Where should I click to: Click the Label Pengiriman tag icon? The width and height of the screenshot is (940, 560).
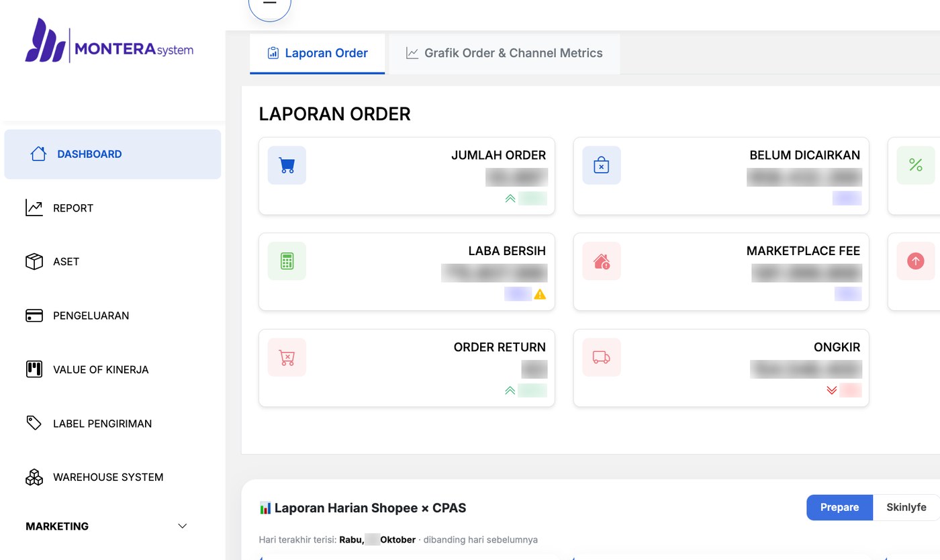pyautogui.click(x=34, y=423)
